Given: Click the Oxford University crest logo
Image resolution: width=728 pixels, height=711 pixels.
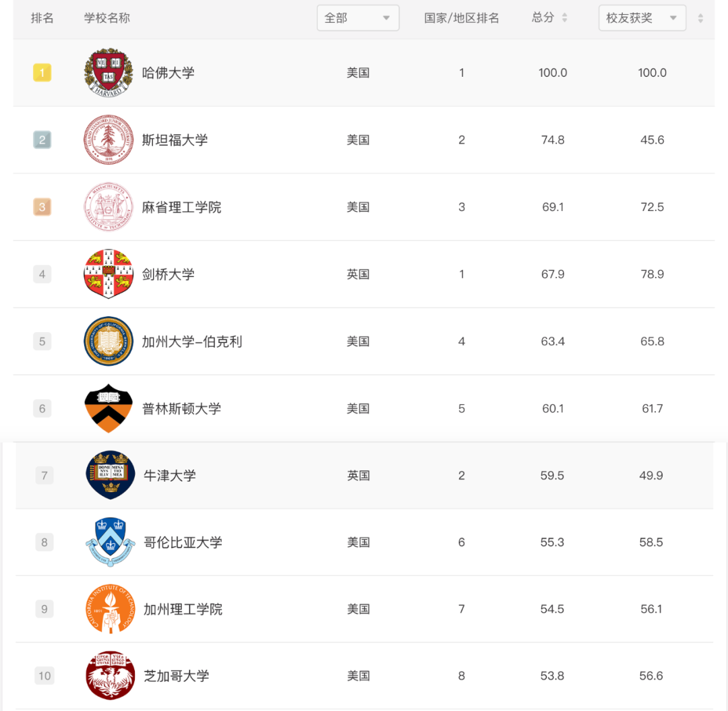Looking at the screenshot, I should point(111,475).
